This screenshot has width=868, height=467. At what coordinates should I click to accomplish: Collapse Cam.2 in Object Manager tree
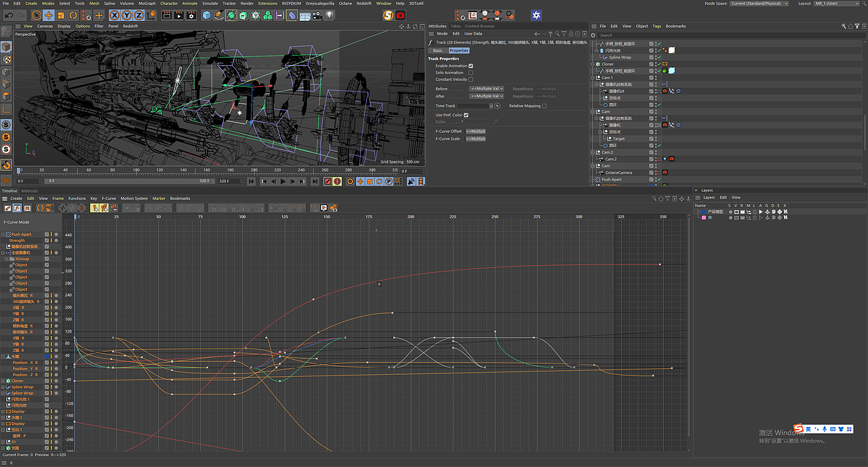point(594,153)
